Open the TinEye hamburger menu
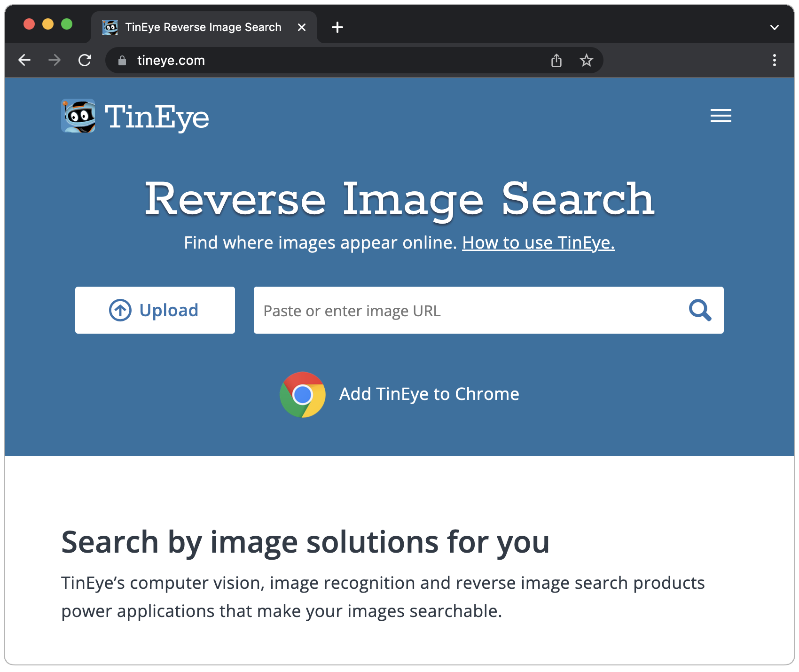 click(721, 116)
